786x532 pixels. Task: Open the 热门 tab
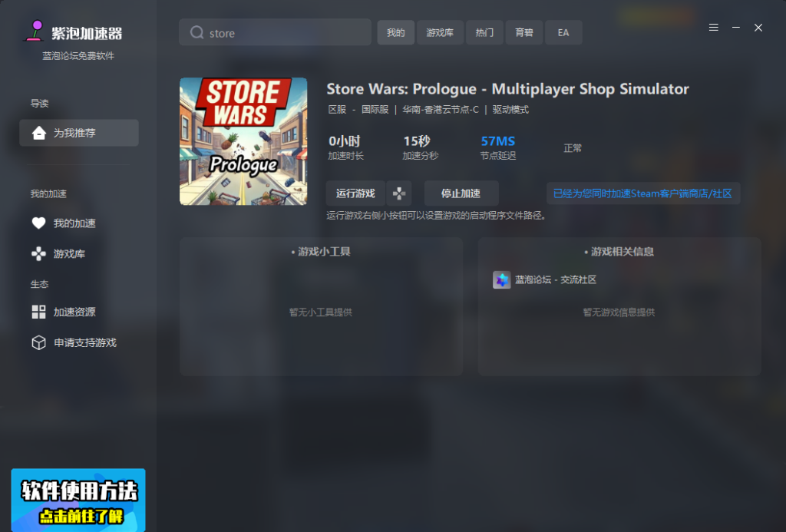(x=484, y=32)
